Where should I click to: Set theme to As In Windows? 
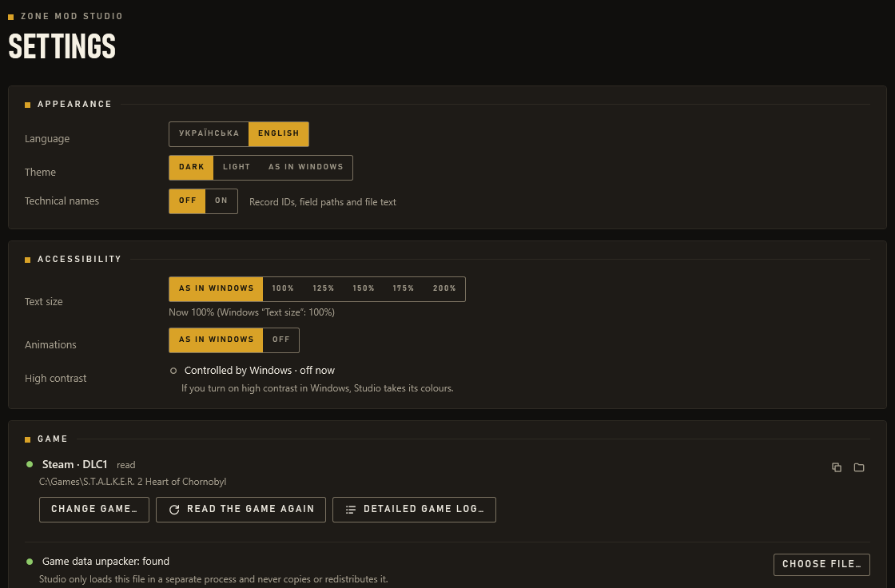[x=306, y=167]
